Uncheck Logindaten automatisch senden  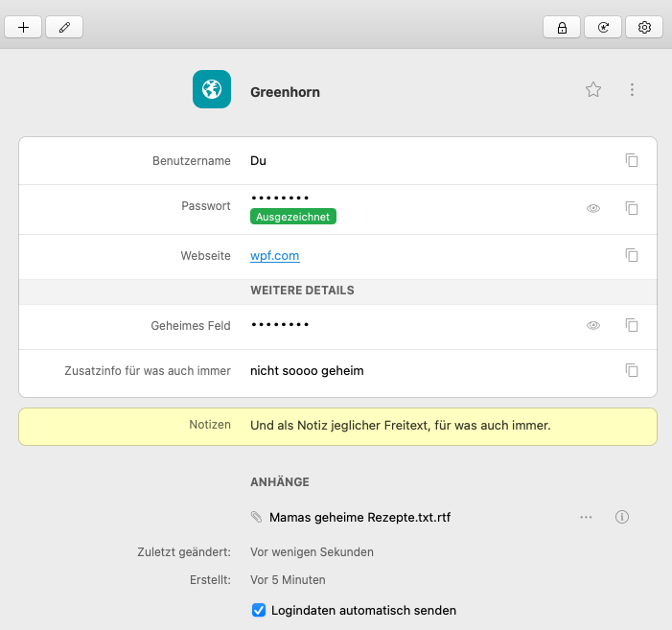pyautogui.click(x=259, y=610)
